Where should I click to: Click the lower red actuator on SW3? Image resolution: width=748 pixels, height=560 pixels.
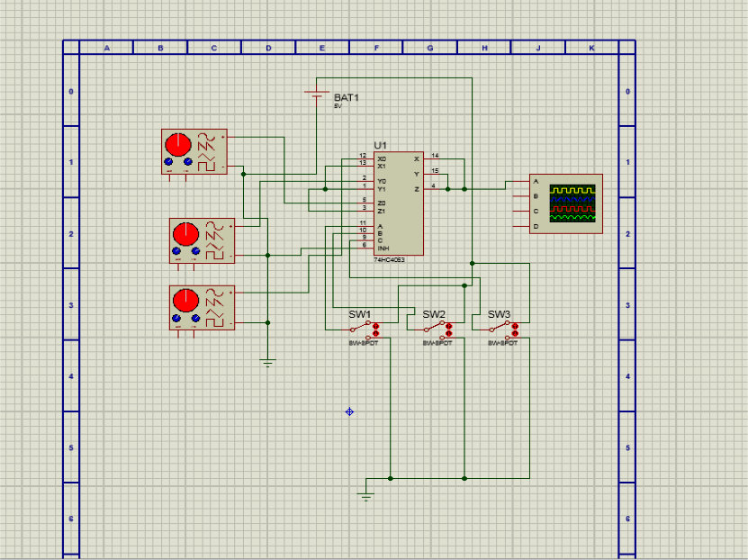pos(515,333)
